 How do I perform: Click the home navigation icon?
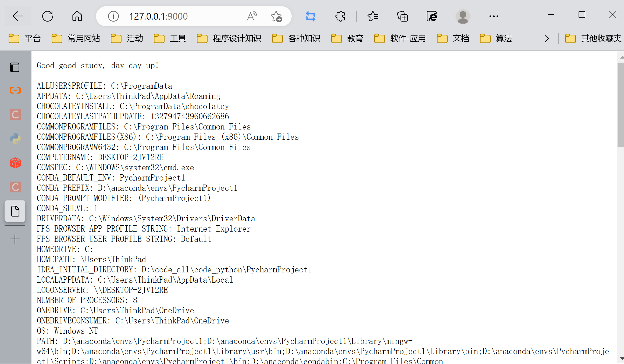point(77,16)
